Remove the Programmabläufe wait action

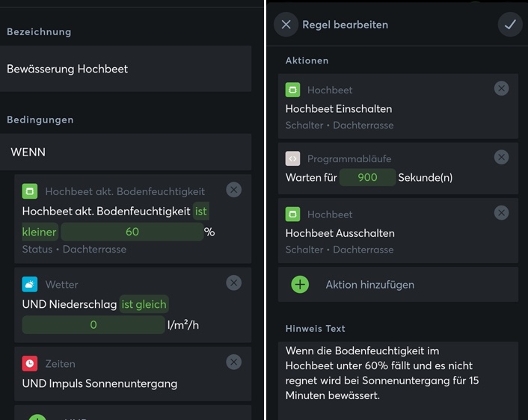(x=502, y=157)
